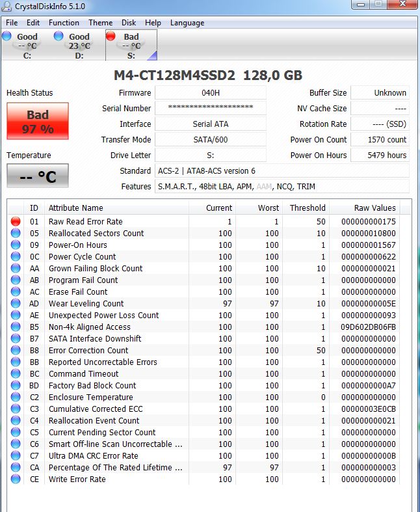Click the Drive Letter field showing S:
Image resolution: width=420 pixels, height=512 pixels.
click(x=211, y=155)
